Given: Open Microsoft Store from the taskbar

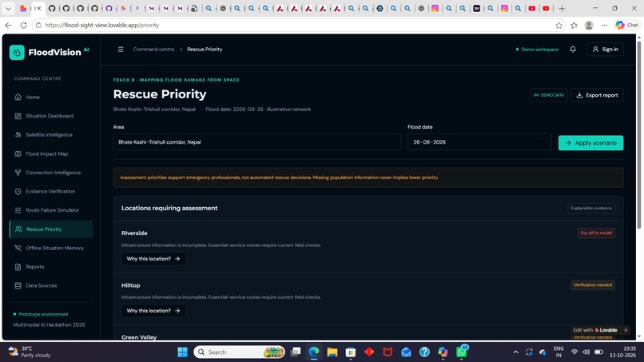Looking at the screenshot, I should coord(350,352).
